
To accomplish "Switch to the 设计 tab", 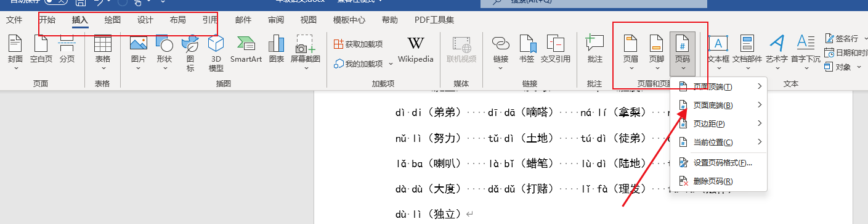I will tap(145, 20).
